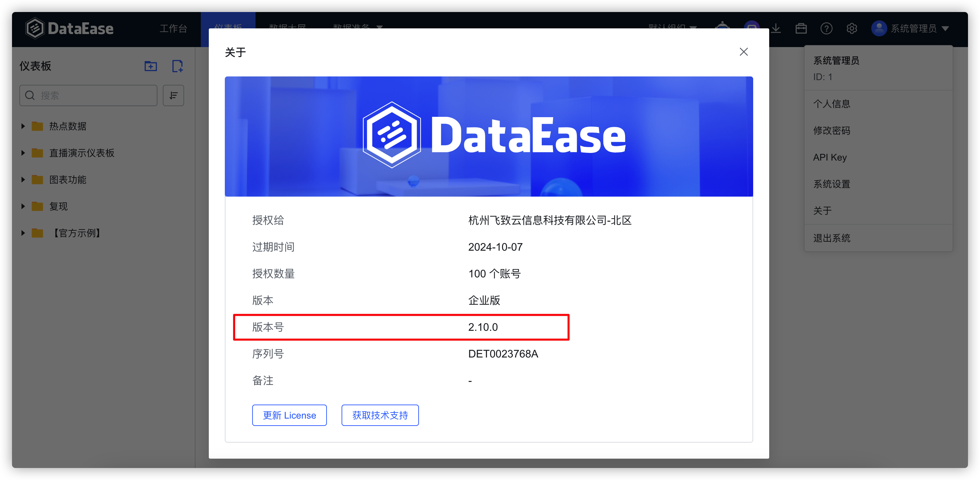Image resolution: width=980 pixels, height=480 pixels.
Task: Open the sort order icon beside search
Action: [173, 95]
